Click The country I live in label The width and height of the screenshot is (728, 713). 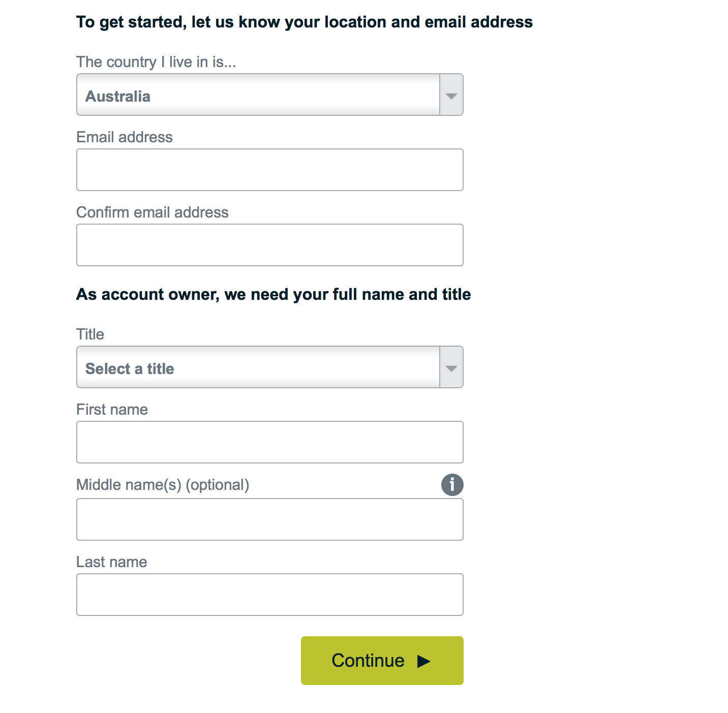[156, 62]
